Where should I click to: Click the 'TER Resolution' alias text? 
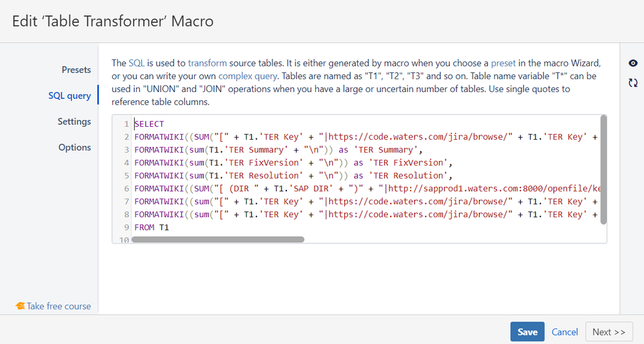(x=408, y=176)
